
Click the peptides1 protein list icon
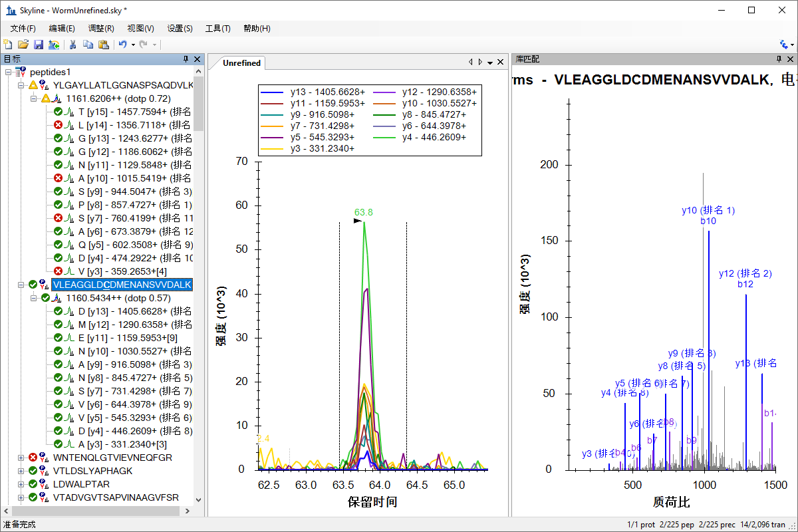coord(20,72)
